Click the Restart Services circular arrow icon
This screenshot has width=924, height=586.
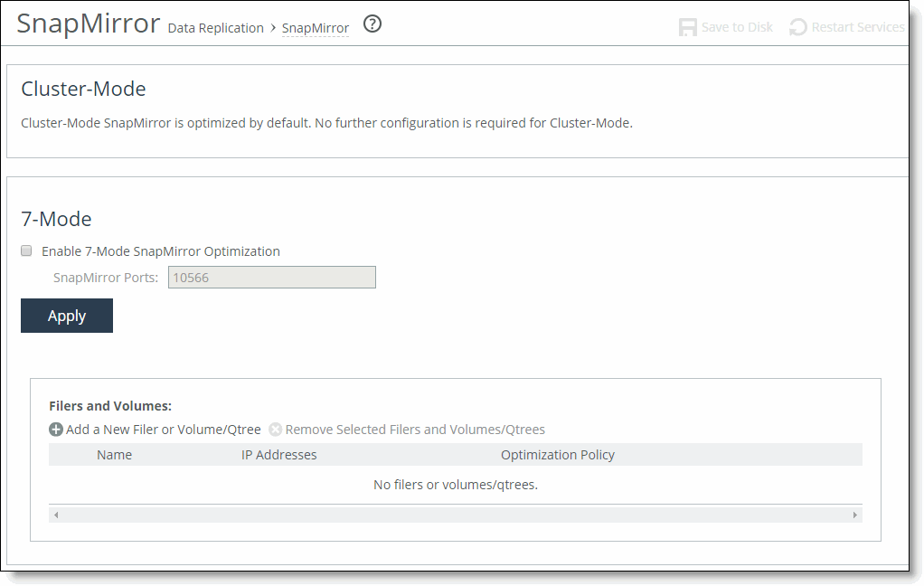click(x=798, y=27)
